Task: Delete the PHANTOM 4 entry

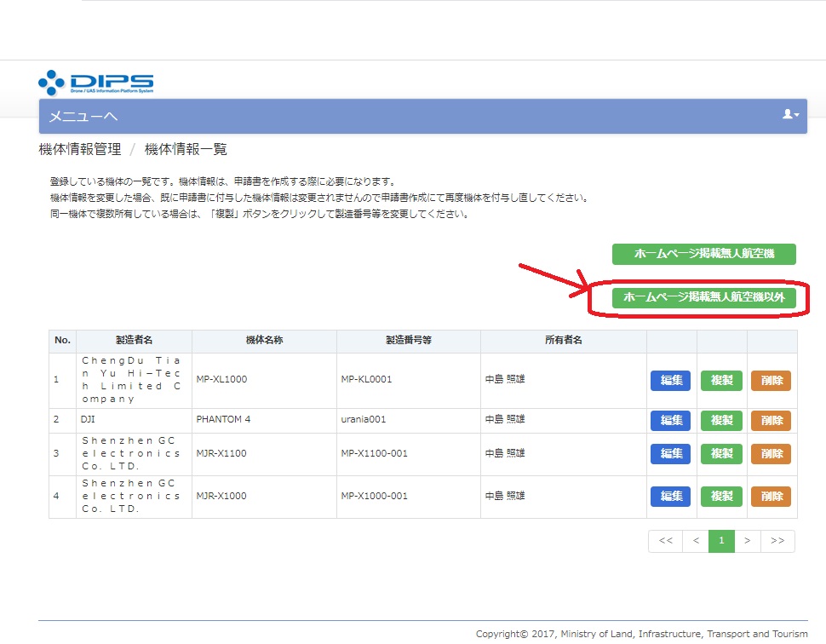Action: click(x=771, y=420)
